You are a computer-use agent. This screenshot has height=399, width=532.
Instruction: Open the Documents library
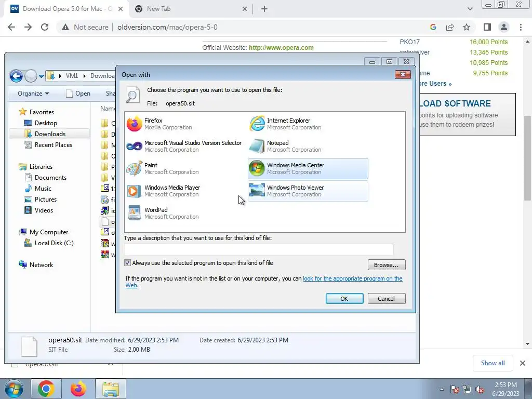pos(50,178)
